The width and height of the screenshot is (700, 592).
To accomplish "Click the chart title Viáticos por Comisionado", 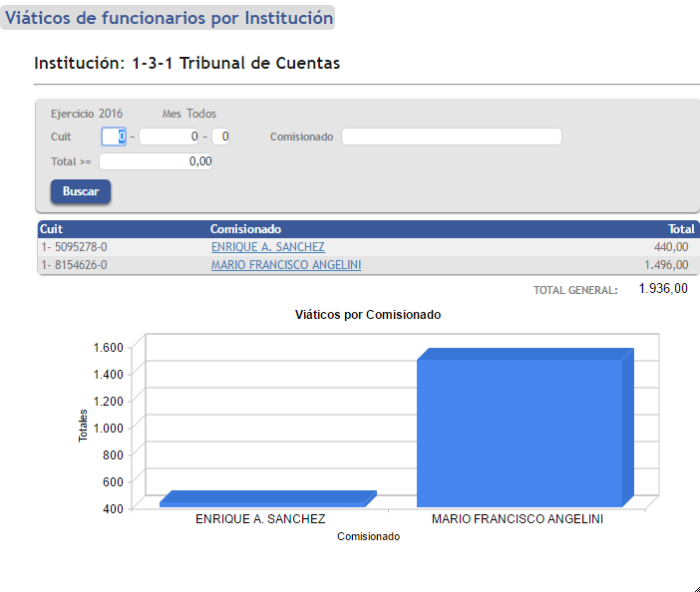I will click(368, 314).
